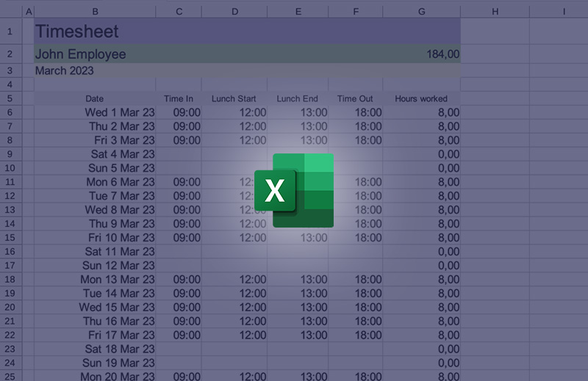The height and width of the screenshot is (381, 588).
Task: Click hours worked 8,00 for Fri 10 Mar
Action: click(x=421, y=238)
